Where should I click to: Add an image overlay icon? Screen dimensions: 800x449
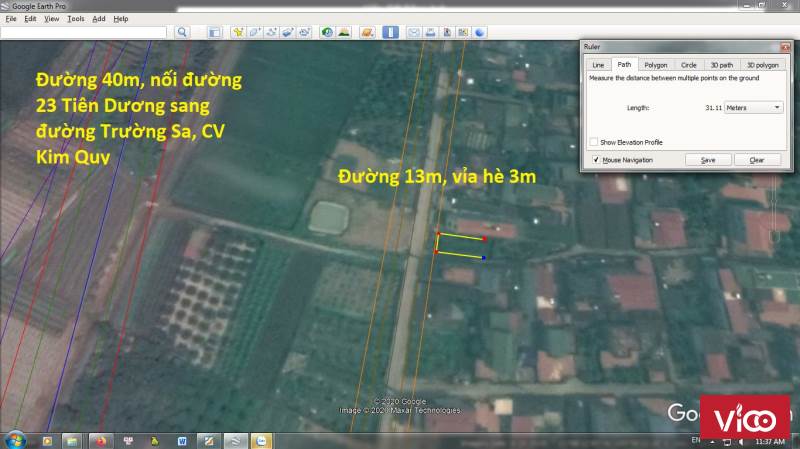[288, 32]
